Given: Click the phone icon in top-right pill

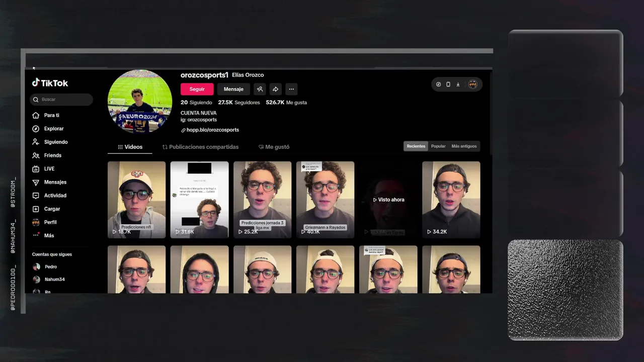Looking at the screenshot, I should click(448, 84).
